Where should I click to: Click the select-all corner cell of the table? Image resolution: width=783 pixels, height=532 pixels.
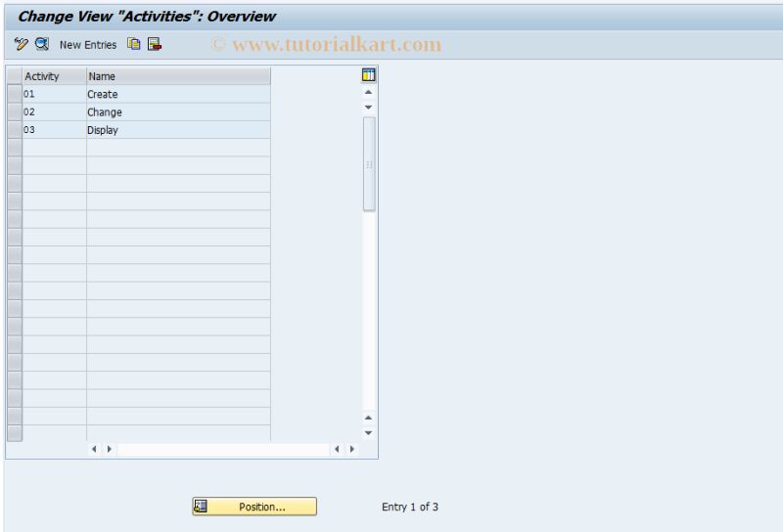15,76
